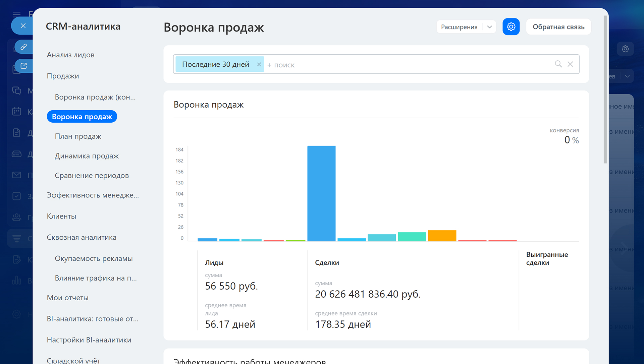Click the tall blue bar in chart
Viewport: 644px width, 364px height.
pos(321,193)
